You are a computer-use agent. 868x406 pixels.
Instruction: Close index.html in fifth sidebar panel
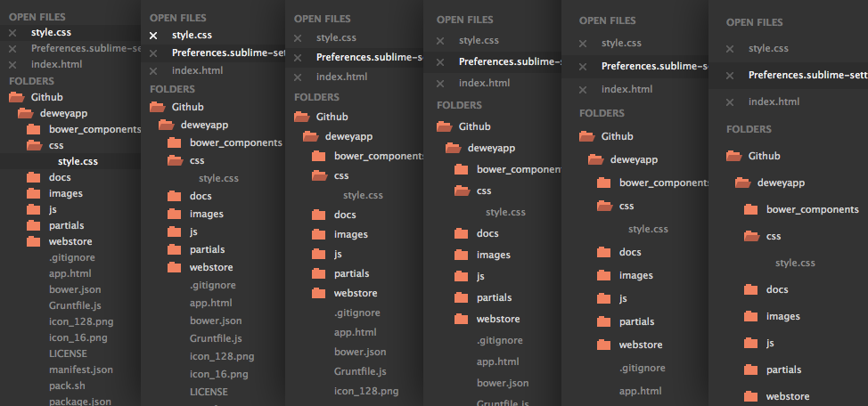click(582, 90)
